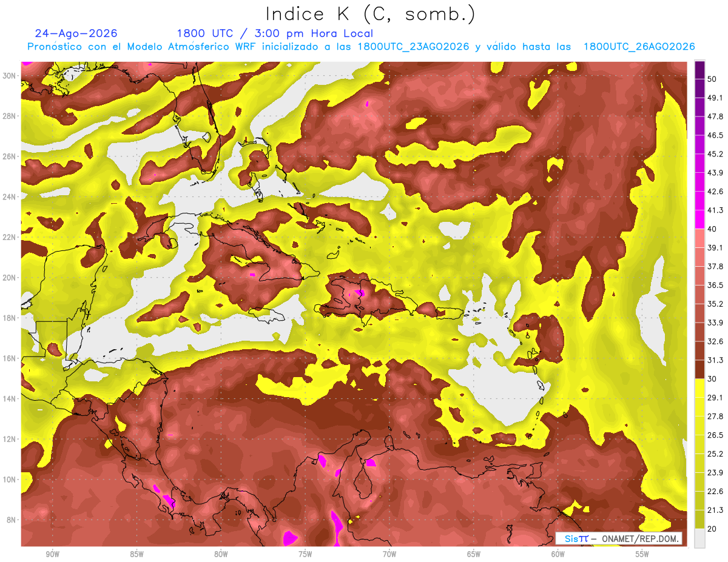Select the 12N latitude label
The width and height of the screenshot is (728, 562).
tap(10, 439)
